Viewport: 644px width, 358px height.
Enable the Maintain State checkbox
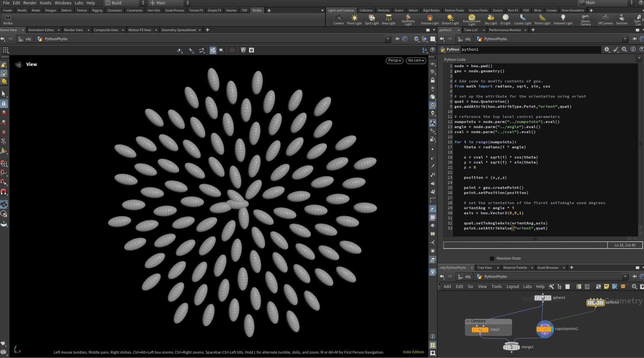[492, 259]
